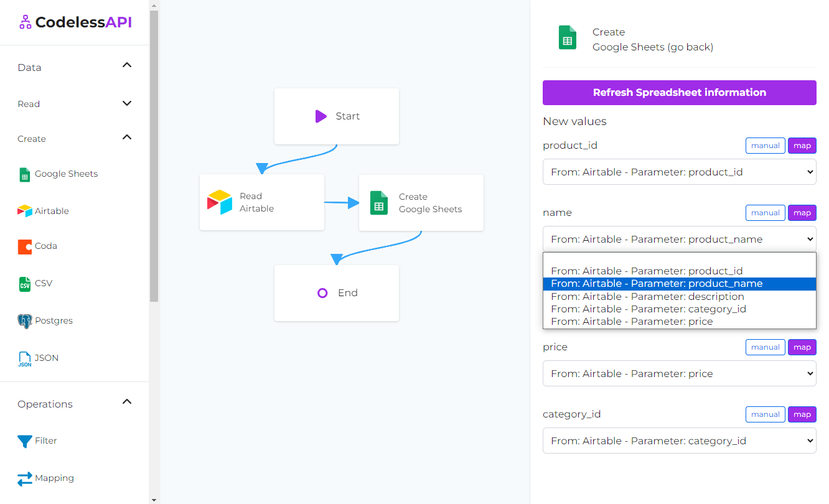Image resolution: width=829 pixels, height=504 pixels.
Task: Switch product_id field to map
Action: (x=802, y=146)
